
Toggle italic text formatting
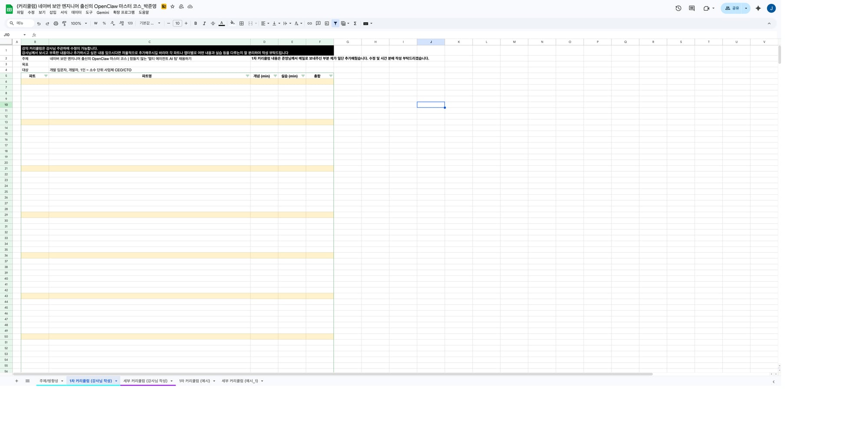(204, 23)
